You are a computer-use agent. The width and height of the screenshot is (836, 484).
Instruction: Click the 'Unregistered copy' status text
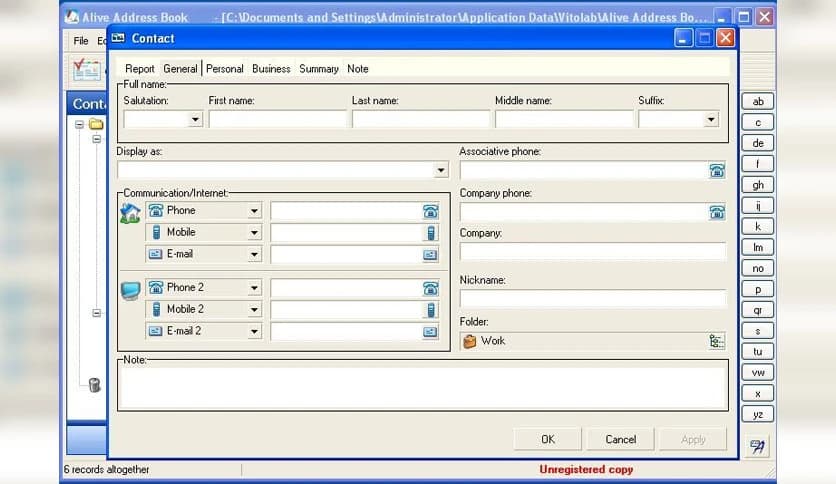coord(586,470)
